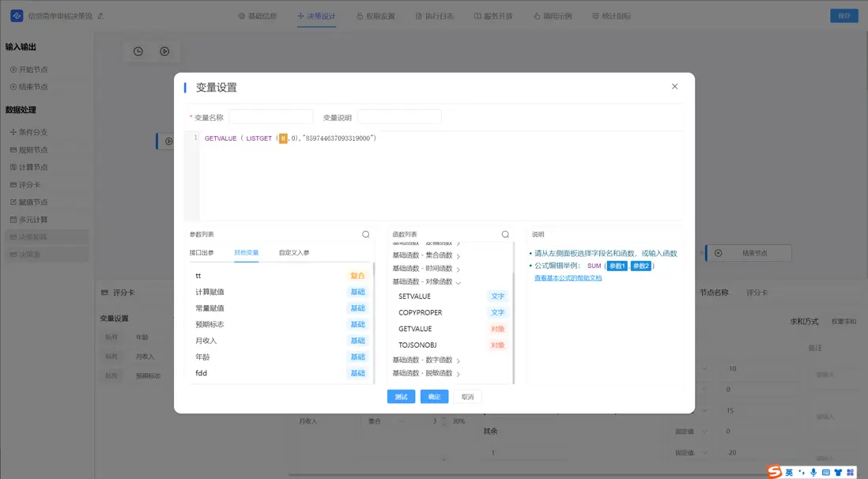Screen dimensions: 868x479
Task: Click the 测试 button
Action: [401, 397]
